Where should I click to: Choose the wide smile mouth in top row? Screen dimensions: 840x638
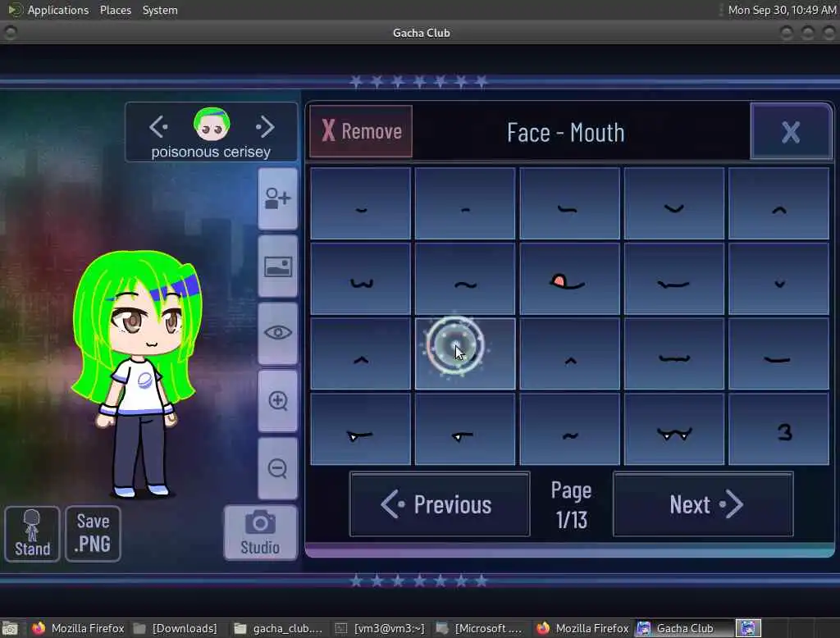point(674,203)
